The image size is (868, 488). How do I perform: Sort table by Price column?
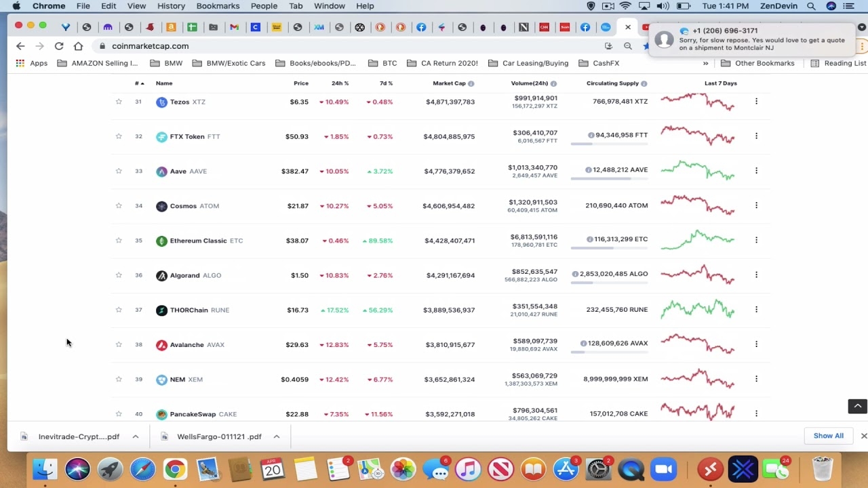pos(301,83)
